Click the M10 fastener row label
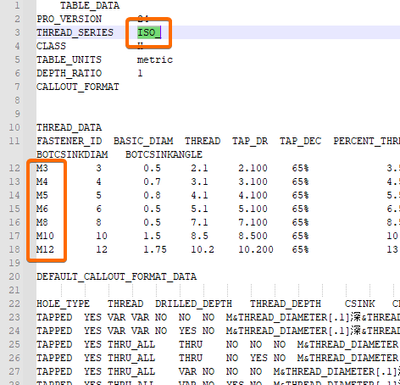Viewport: 400px width, 385px height. pos(45,236)
